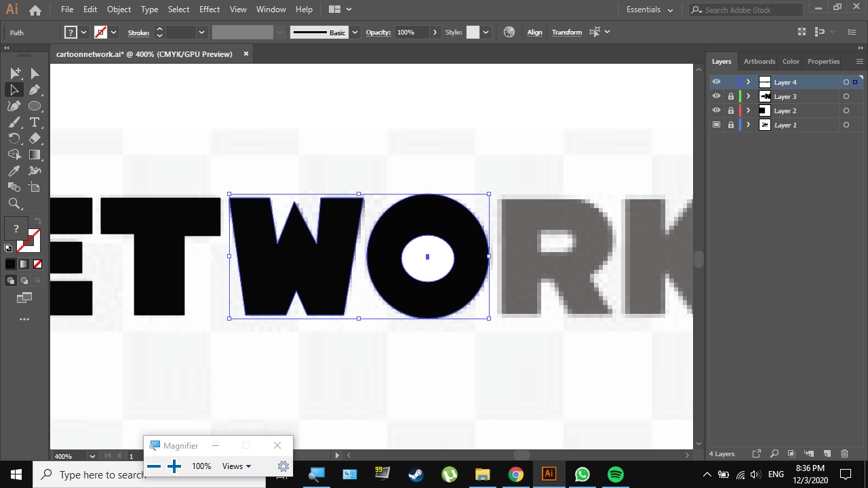Screen dimensions: 868x488
Task: Toggle Layer 1 template visibility icon
Action: click(x=716, y=125)
